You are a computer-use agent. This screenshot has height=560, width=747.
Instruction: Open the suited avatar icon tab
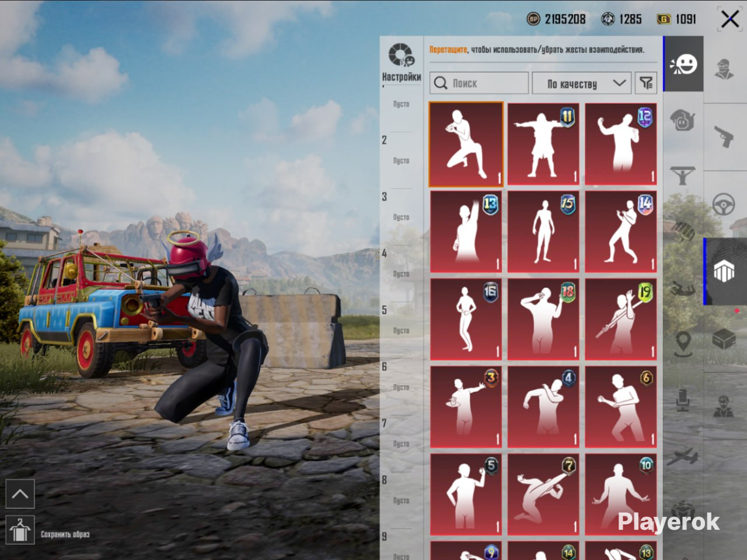tap(724, 407)
